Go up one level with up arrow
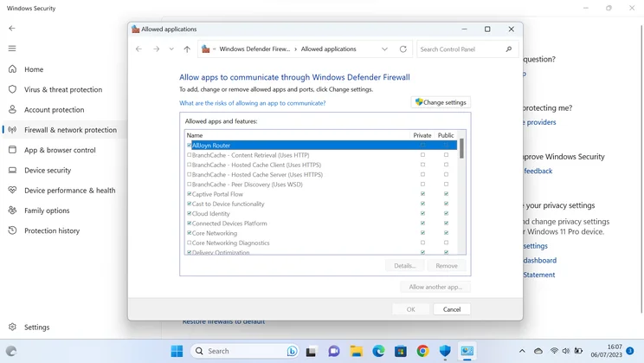Screen dimensions: 644x363 coord(187,49)
